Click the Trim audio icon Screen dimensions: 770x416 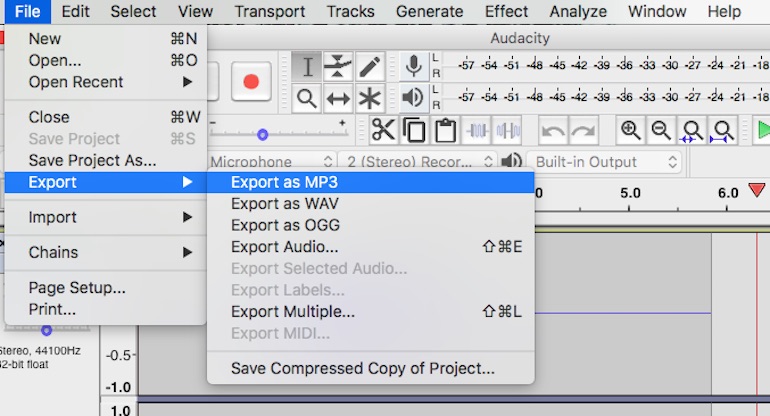point(477,131)
